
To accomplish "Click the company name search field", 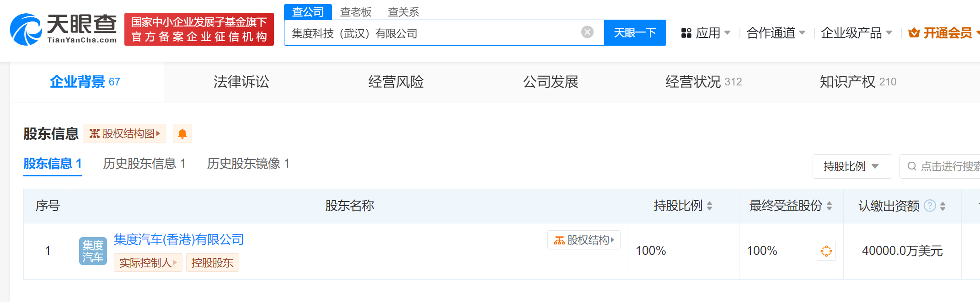I will click(430, 33).
